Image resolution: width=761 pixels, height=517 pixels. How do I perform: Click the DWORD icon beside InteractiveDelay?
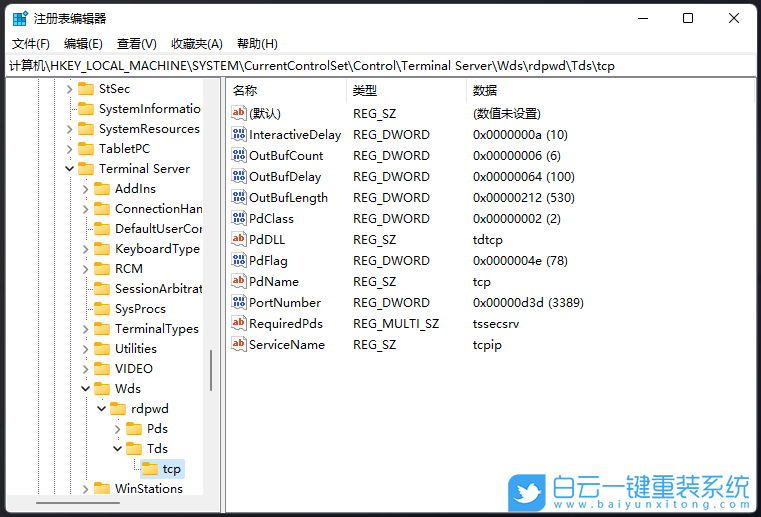click(x=239, y=134)
